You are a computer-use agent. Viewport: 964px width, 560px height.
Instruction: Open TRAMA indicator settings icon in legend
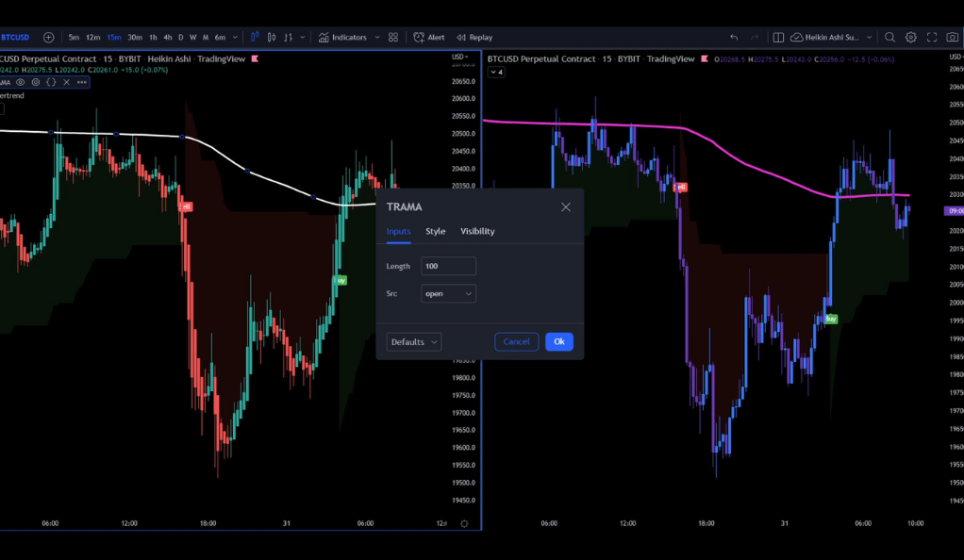click(x=36, y=82)
